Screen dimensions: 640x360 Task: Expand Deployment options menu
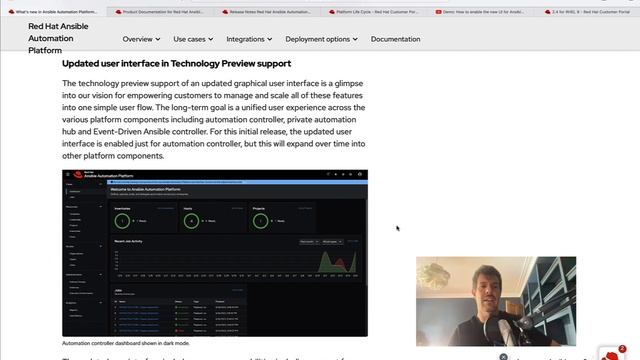pyautogui.click(x=321, y=39)
